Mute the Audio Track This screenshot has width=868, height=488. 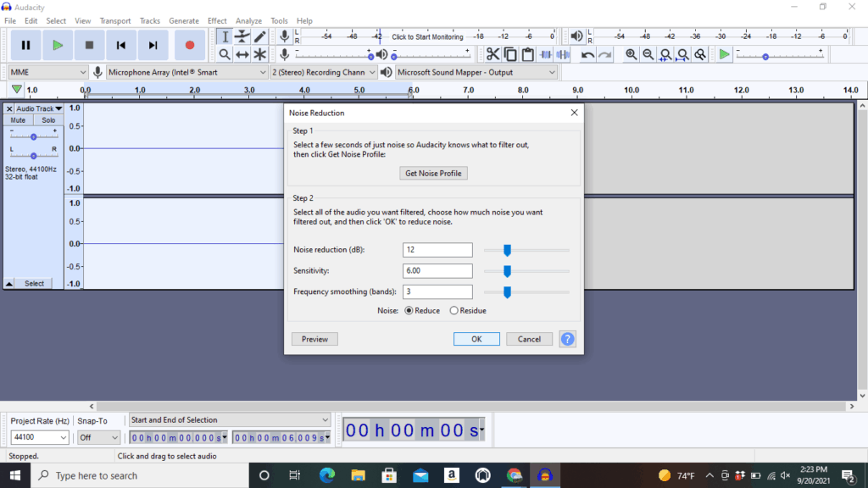coord(18,120)
